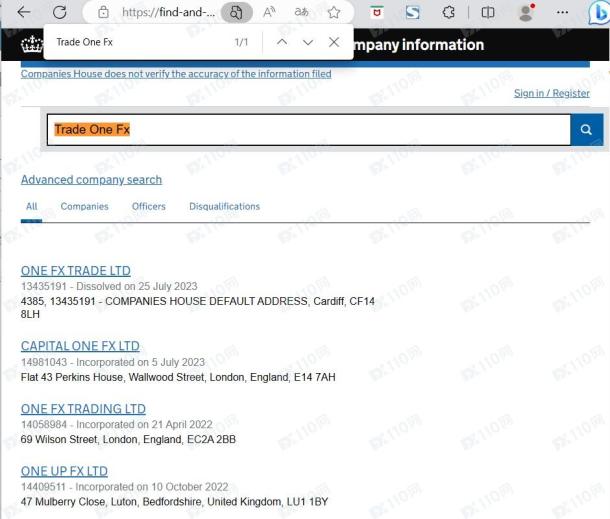Open Companies House accuracy disclaimer link
Image resolution: width=610 pixels, height=519 pixels.
pos(176,74)
